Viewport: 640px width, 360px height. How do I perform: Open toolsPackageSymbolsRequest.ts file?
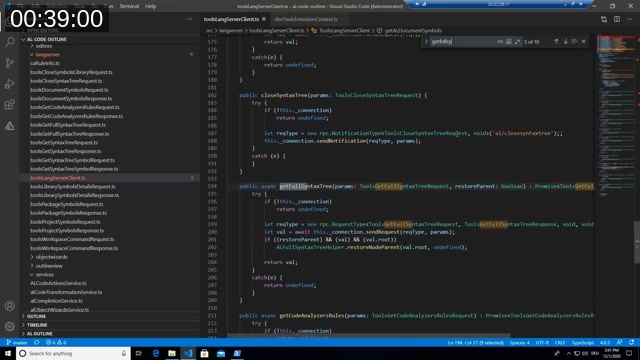pos(67,204)
